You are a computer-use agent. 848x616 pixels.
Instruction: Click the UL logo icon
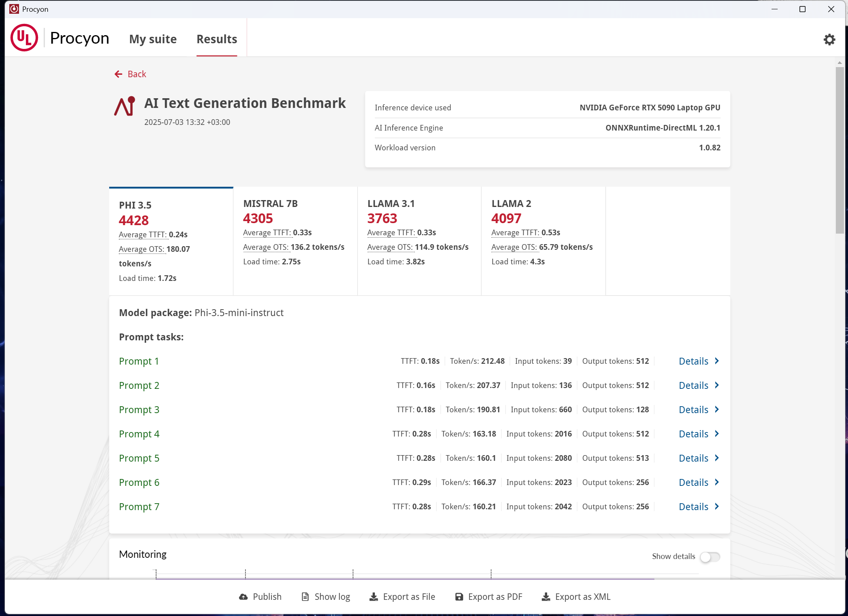(24, 38)
